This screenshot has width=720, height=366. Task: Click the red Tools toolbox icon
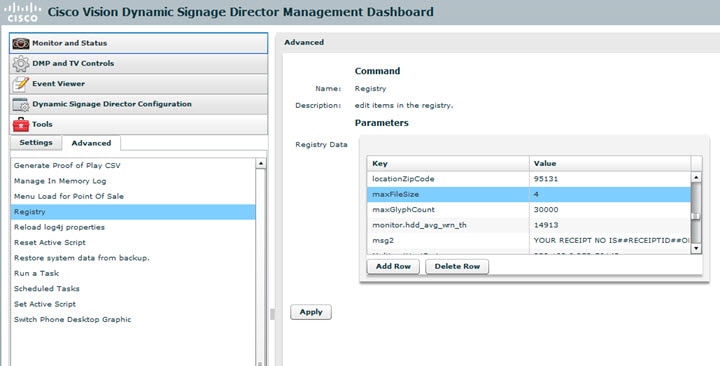pyautogui.click(x=21, y=124)
